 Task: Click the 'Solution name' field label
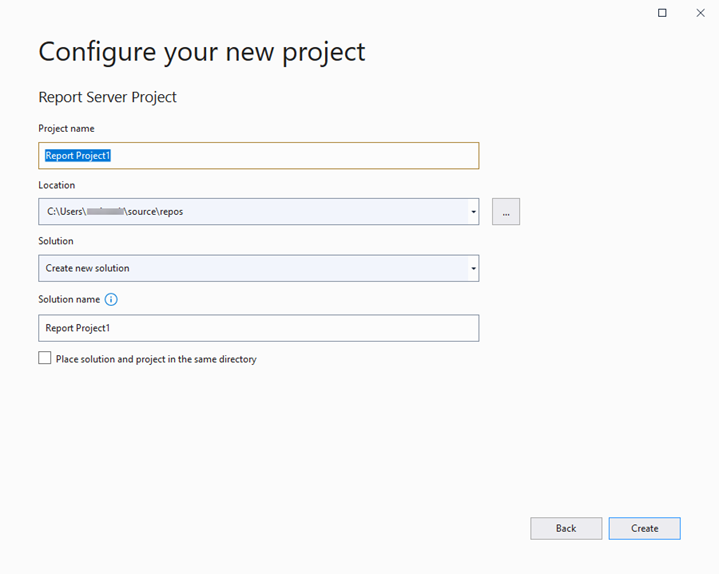point(69,299)
